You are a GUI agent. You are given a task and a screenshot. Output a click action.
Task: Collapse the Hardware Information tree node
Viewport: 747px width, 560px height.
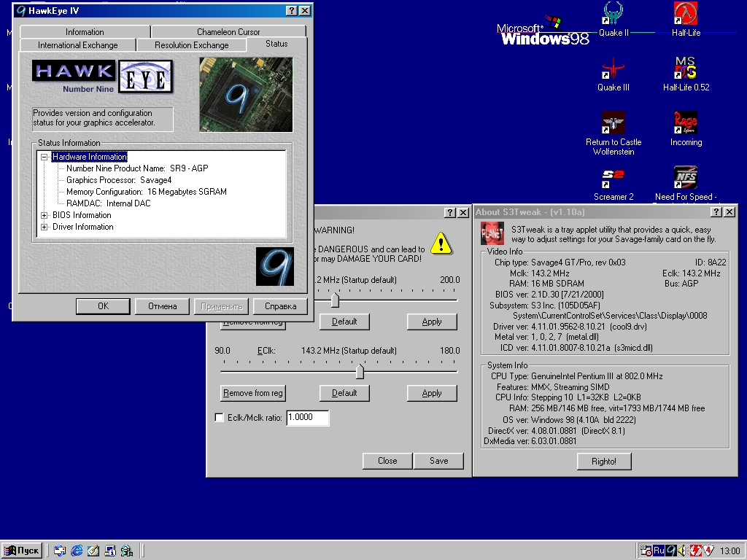44,157
